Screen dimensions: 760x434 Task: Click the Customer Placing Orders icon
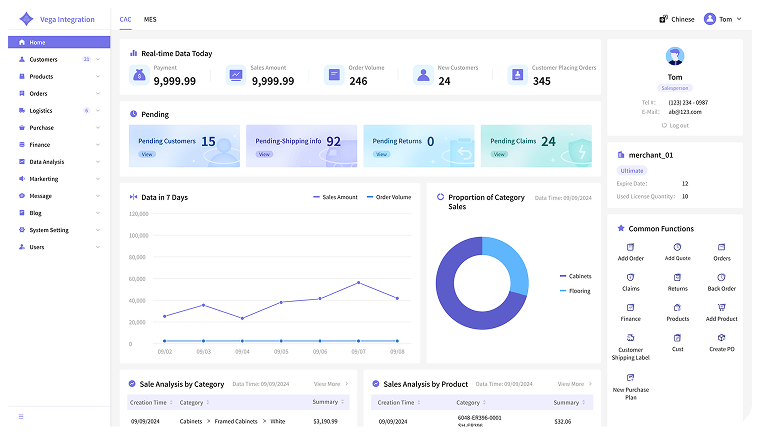pyautogui.click(x=517, y=75)
